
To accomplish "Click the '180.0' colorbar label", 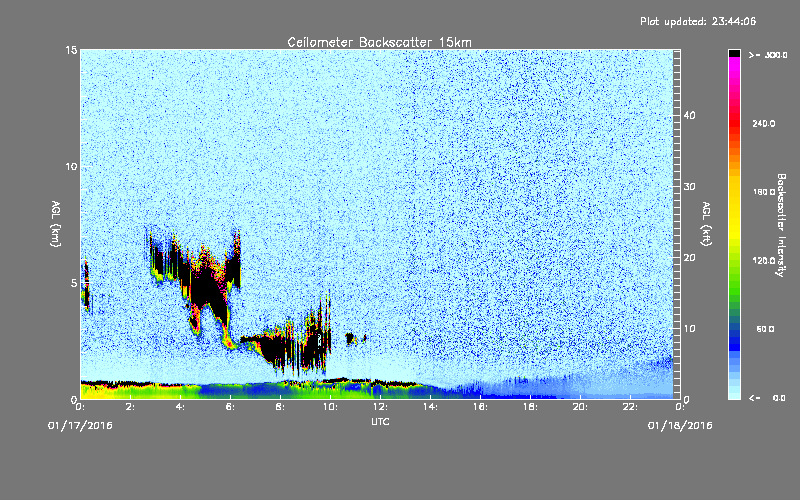I will [x=764, y=192].
